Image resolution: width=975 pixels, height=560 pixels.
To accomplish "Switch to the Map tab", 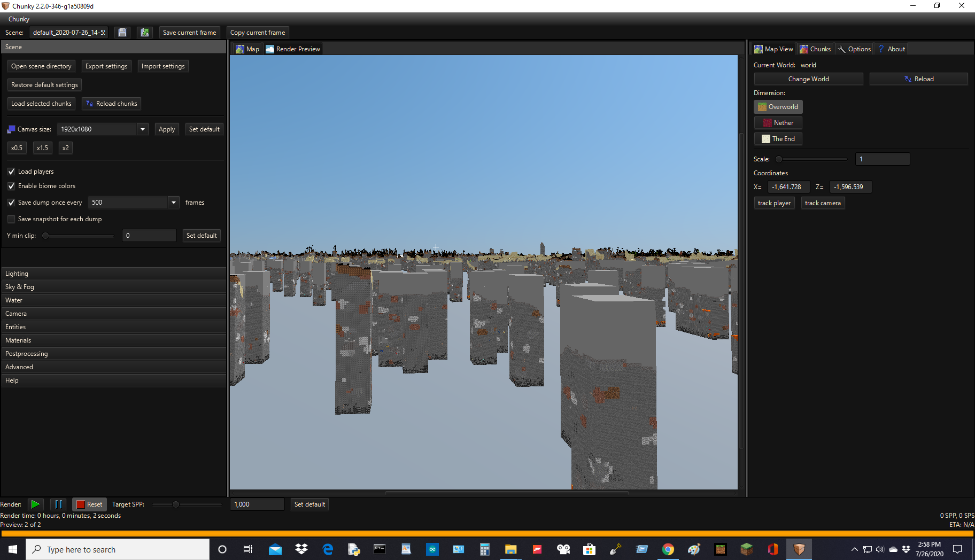I will (246, 49).
